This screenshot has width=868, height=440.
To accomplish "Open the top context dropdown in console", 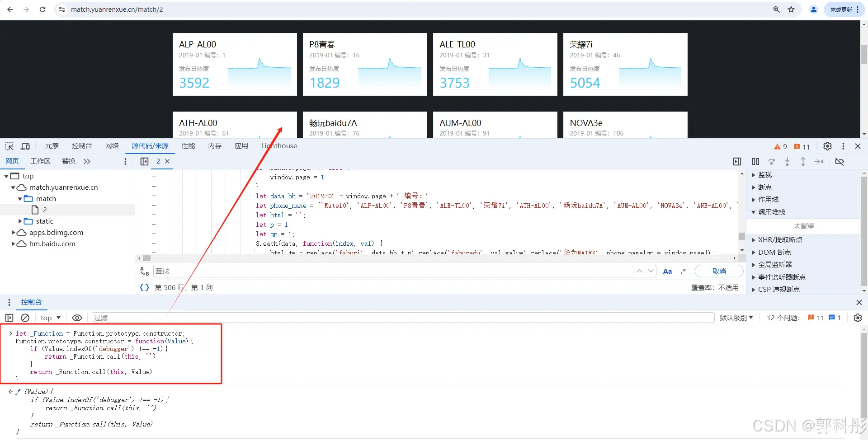I will [x=51, y=318].
